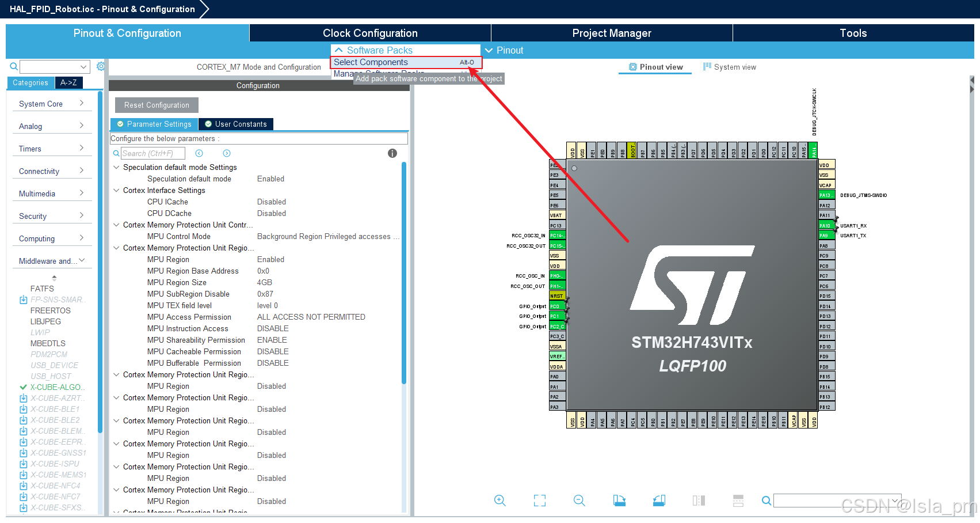Click the download icon beside X-CUBE-EEPR
Viewport: 980px width, 523px height.
point(24,442)
